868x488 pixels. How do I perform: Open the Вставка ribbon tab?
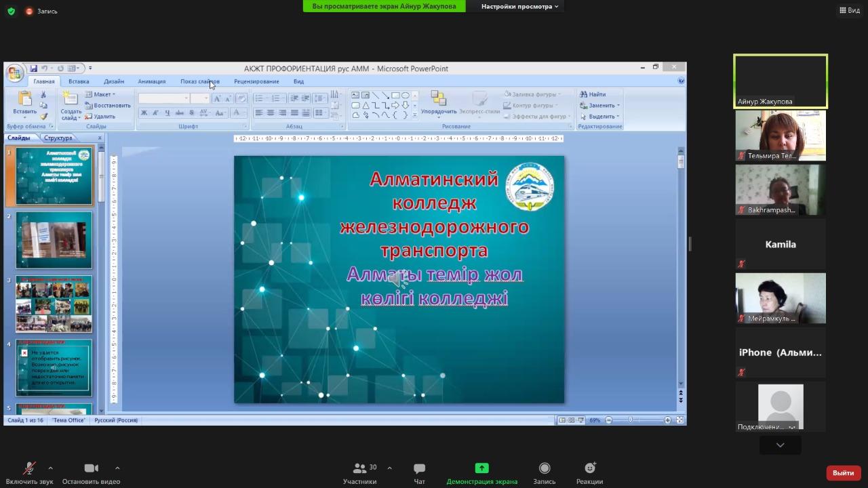tap(79, 81)
